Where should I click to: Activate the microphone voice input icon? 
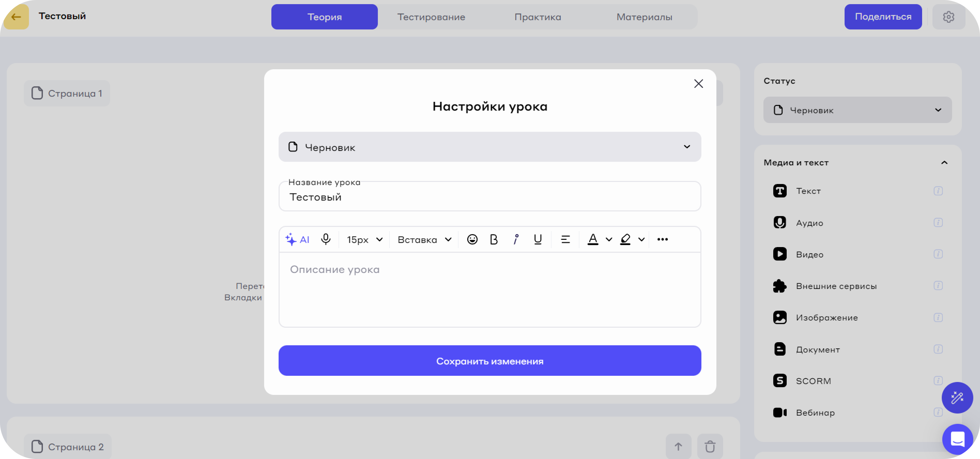[x=326, y=239]
